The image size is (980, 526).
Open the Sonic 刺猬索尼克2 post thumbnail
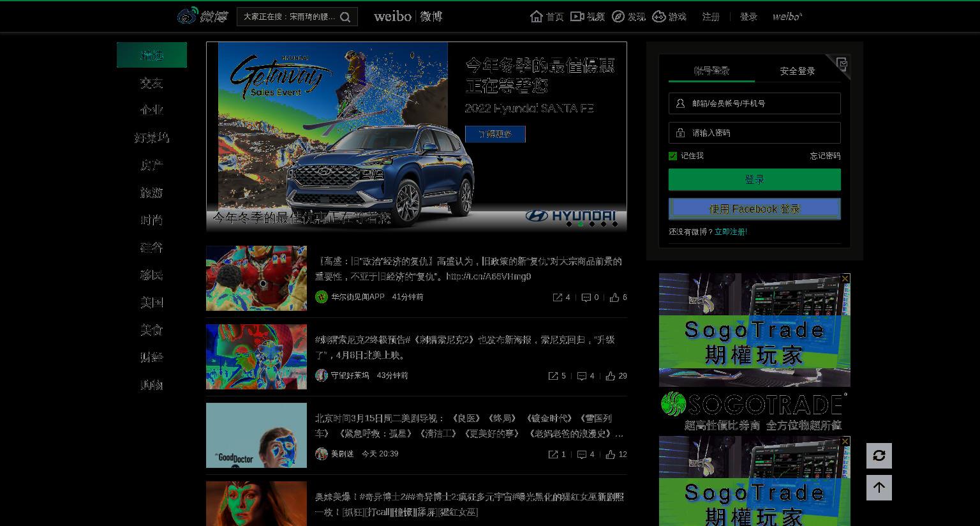256,357
